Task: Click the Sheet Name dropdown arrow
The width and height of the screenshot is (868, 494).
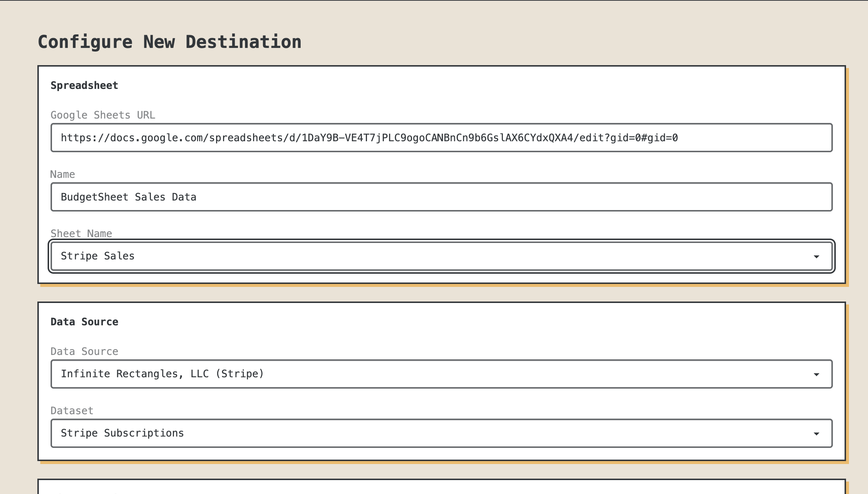Action: click(816, 256)
